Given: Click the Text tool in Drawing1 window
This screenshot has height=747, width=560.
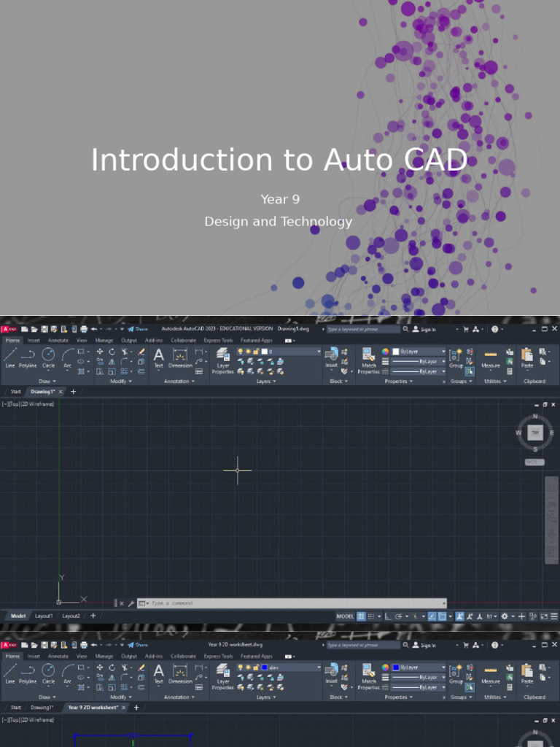Looking at the screenshot, I should click(158, 357).
